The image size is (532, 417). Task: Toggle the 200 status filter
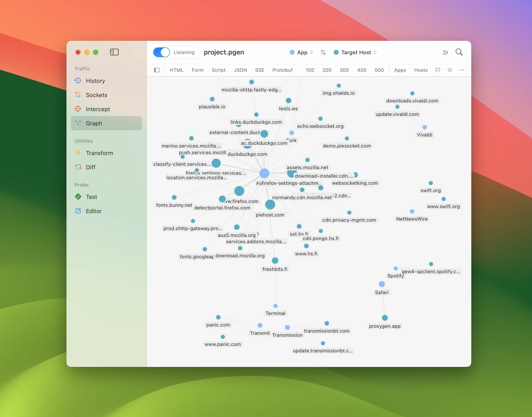pos(327,70)
